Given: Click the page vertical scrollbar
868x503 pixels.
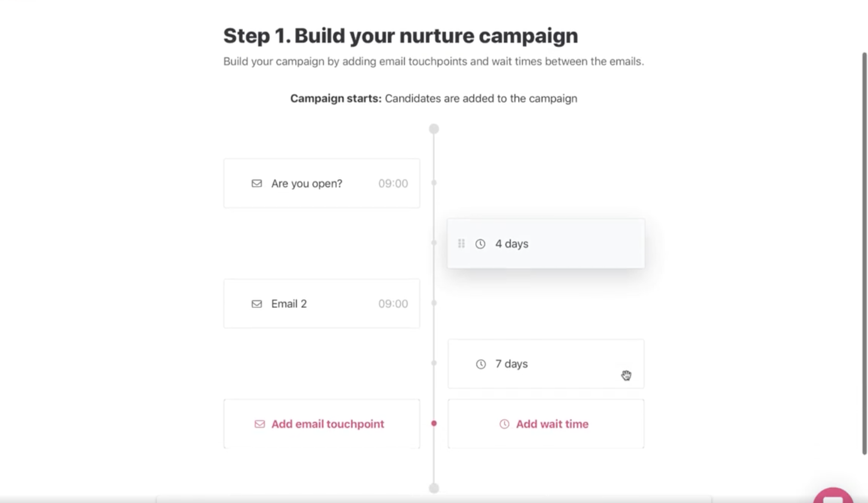Looking at the screenshot, I should coord(865,254).
